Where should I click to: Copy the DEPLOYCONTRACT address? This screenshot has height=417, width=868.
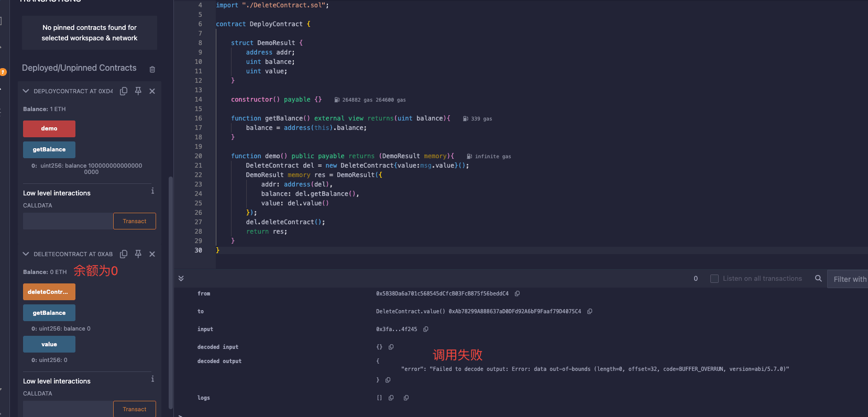coord(124,91)
